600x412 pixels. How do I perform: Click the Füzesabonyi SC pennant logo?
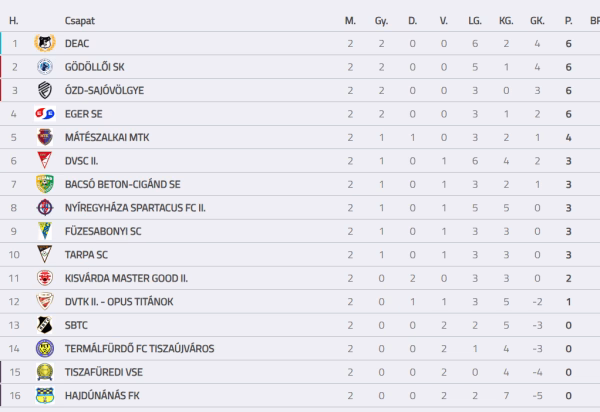45,231
